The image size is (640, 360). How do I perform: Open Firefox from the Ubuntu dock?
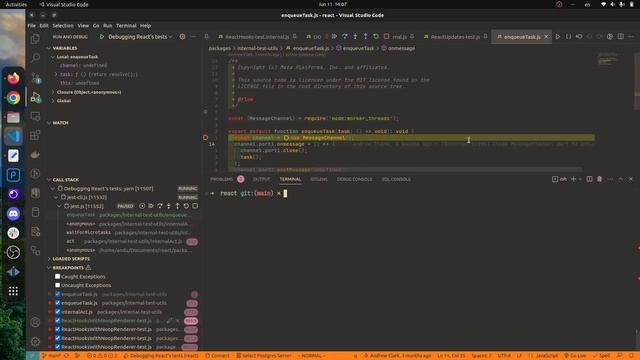pos(13,78)
